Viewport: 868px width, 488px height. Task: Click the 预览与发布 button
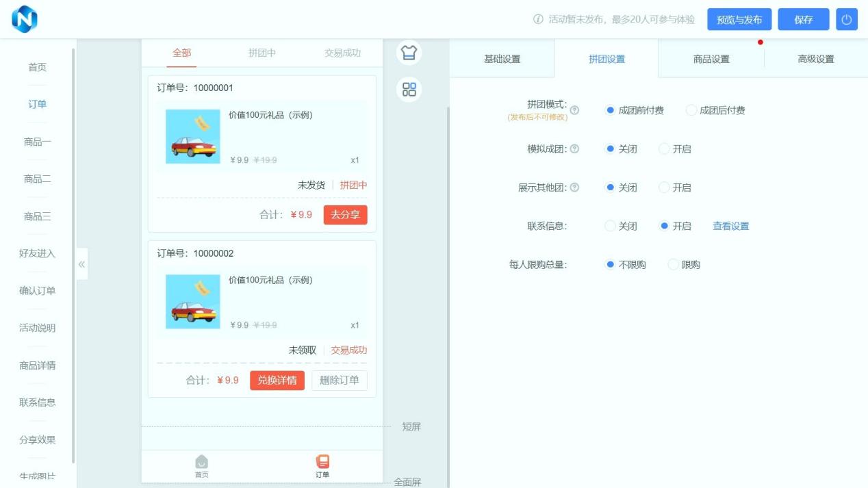(739, 20)
